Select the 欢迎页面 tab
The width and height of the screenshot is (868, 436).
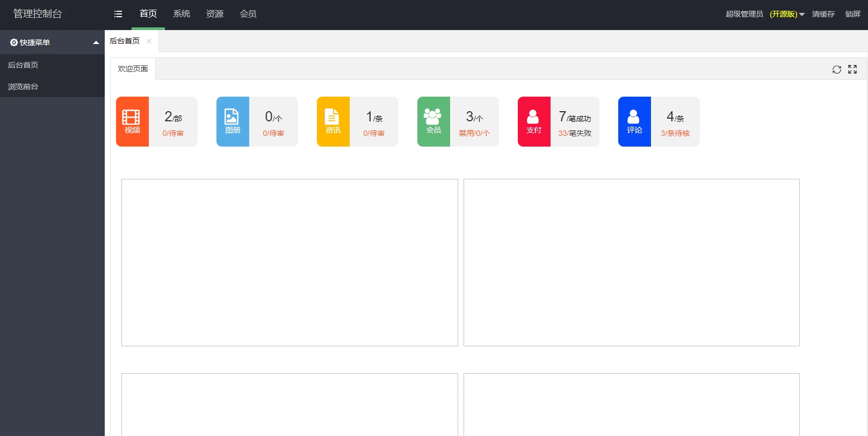[x=133, y=69]
